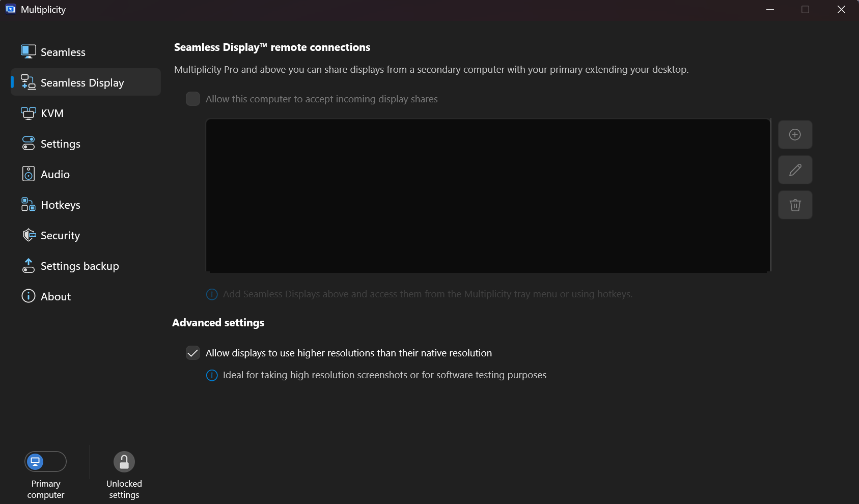The image size is (859, 504).
Task: Switch to the Hotkeys page
Action: click(x=60, y=205)
